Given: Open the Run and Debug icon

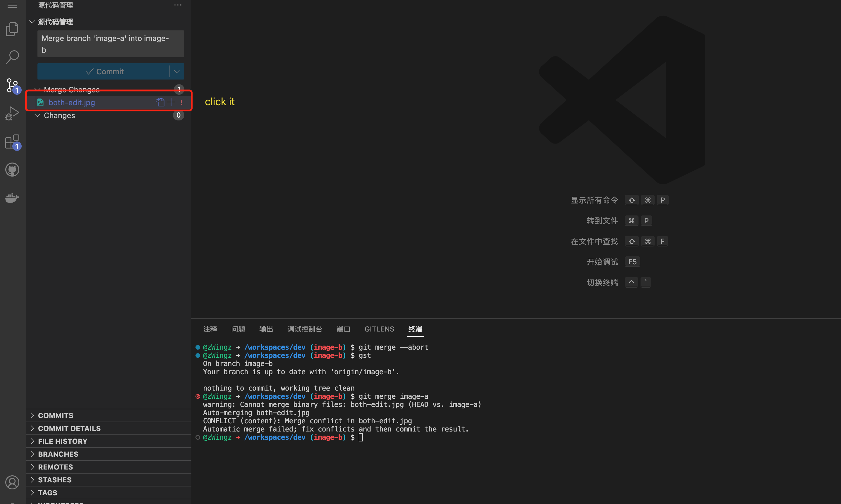Looking at the screenshot, I should (12, 113).
